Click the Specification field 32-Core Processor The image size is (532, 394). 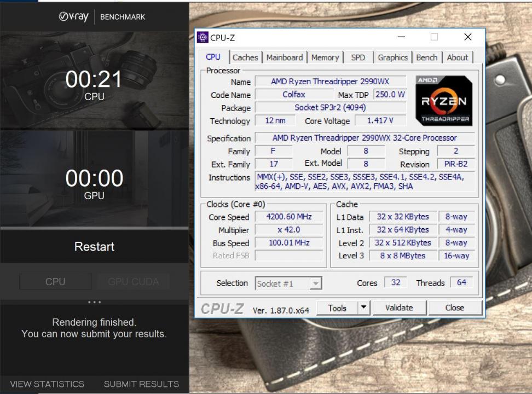[365, 138]
